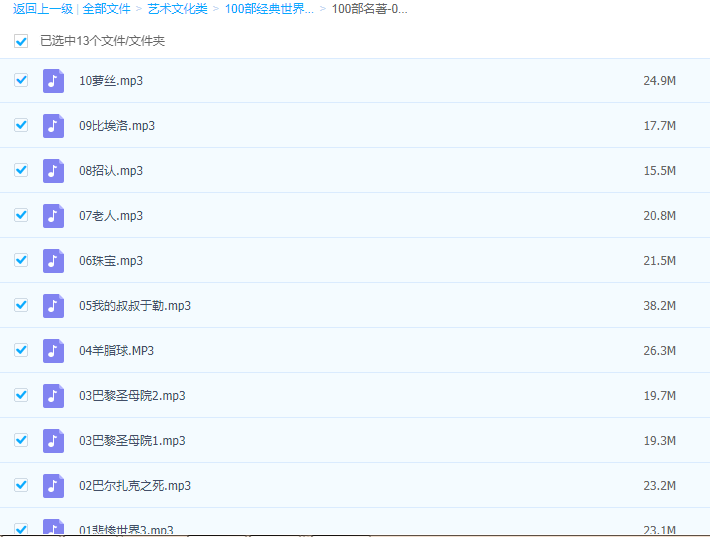Click the music icon for 09比埃洛.mp3
The height and width of the screenshot is (537, 710).
coord(54,126)
